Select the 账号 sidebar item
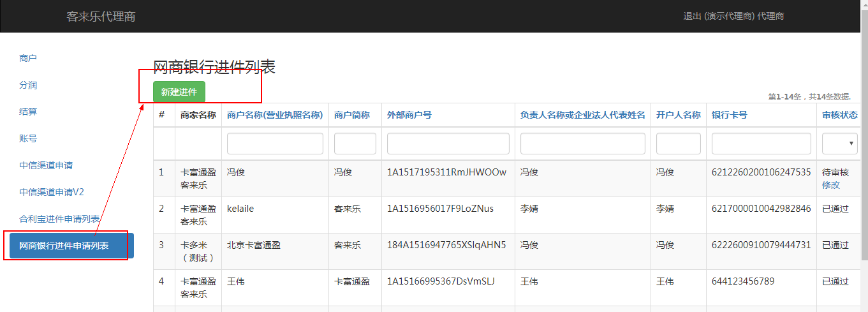The height and width of the screenshot is (312, 868). (28, 138)
